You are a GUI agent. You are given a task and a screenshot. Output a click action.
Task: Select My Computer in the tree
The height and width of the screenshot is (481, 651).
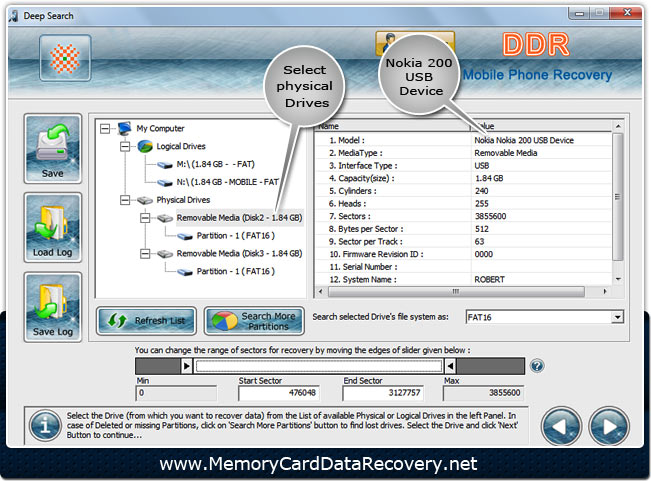click(x=160, y=129)
